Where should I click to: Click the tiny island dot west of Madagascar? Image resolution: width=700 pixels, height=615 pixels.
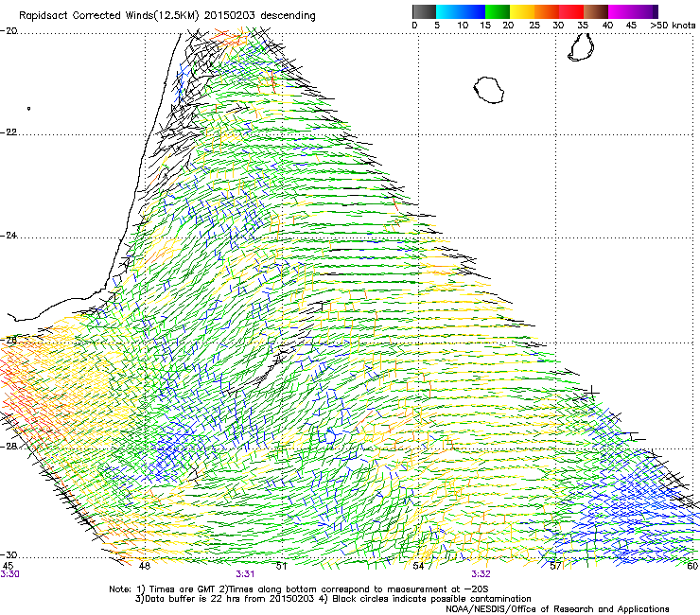tap(29, 108)
